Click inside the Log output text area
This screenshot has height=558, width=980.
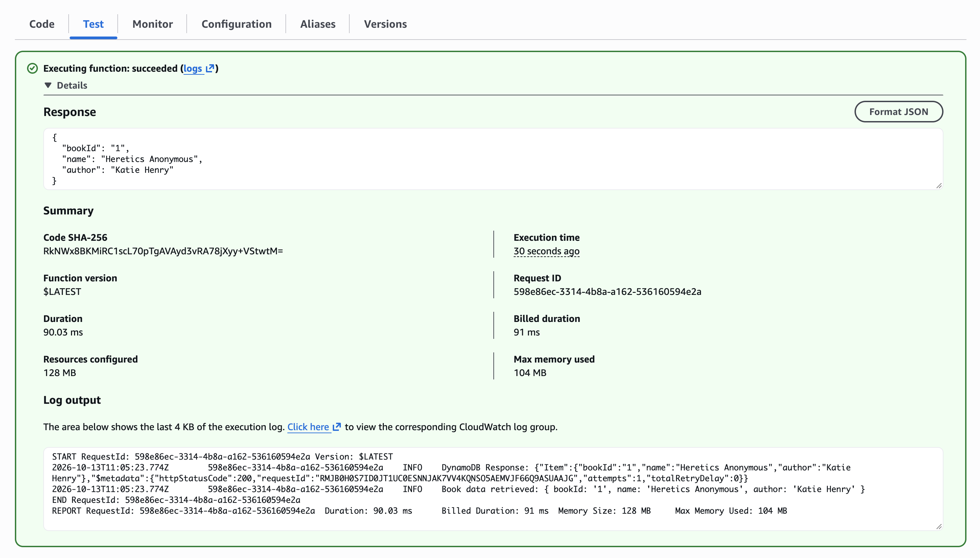493,489
